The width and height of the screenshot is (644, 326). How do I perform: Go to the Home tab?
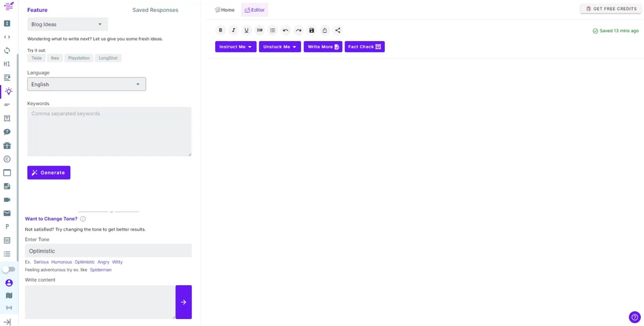click(225, 10)
